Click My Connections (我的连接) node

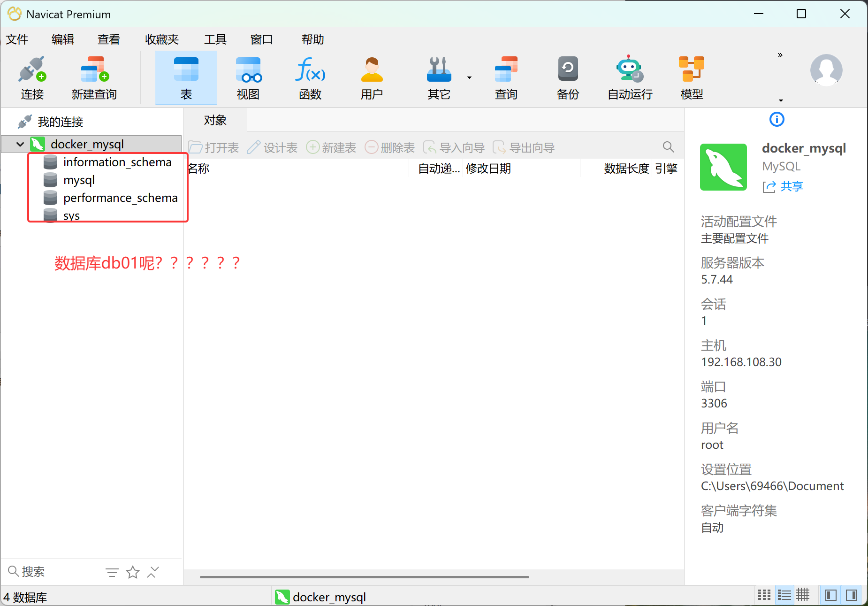tap(60, 122)
